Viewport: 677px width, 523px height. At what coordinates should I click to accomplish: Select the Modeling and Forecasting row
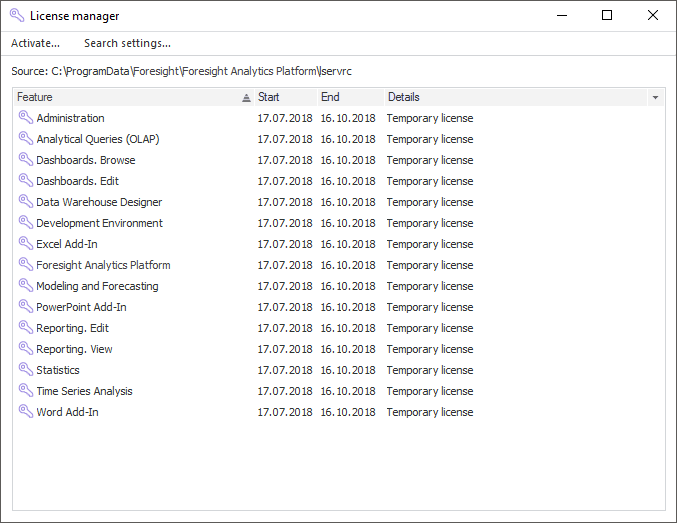point(97,286)
